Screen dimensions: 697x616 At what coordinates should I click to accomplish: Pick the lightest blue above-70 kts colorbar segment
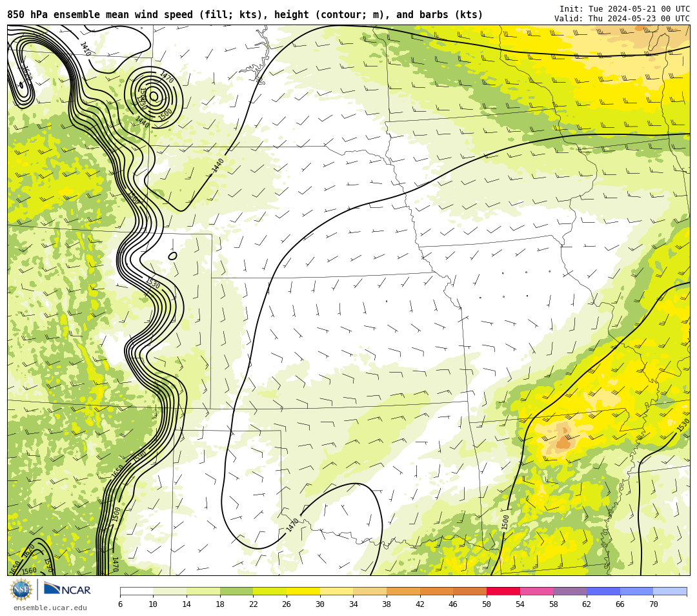pyautogui.click(x=670, y=591)
